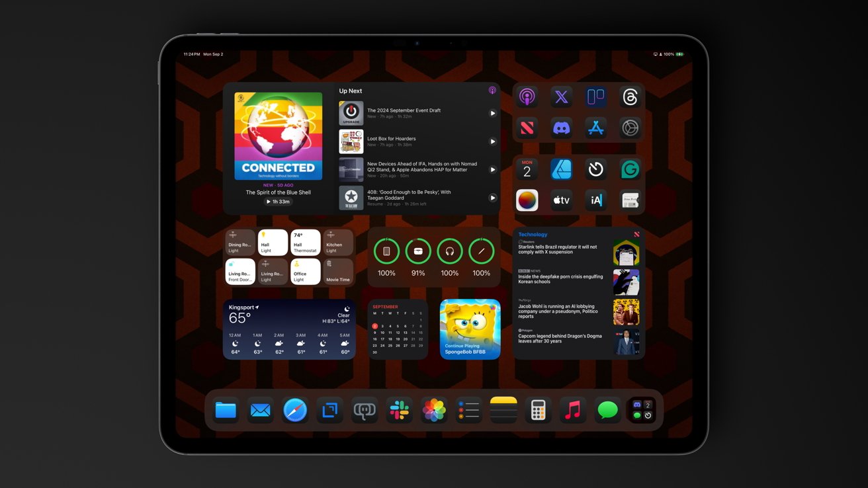Open the deepfake porn crisis Korean schools story
868x488 pixels.
pos(578,281)
